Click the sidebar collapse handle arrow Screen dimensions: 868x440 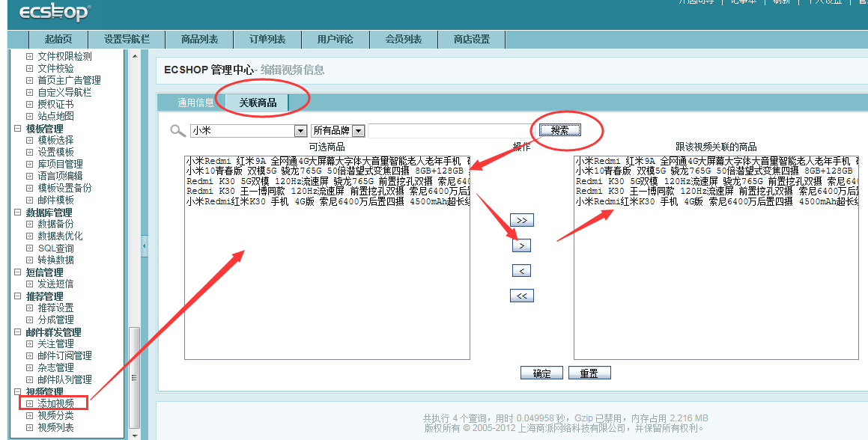click(145, 245)
